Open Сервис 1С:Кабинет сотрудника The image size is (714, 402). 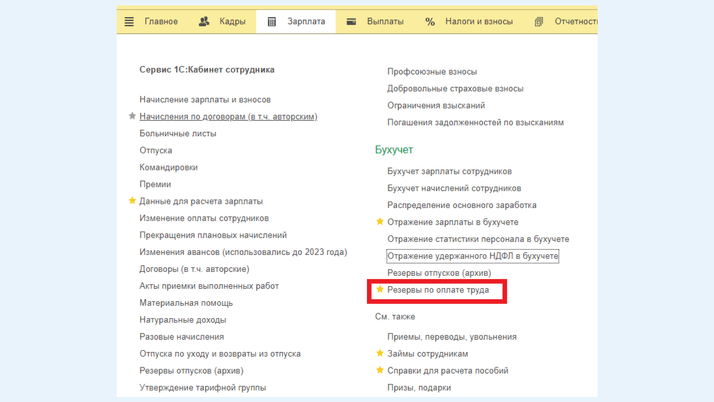coord(206,70)
